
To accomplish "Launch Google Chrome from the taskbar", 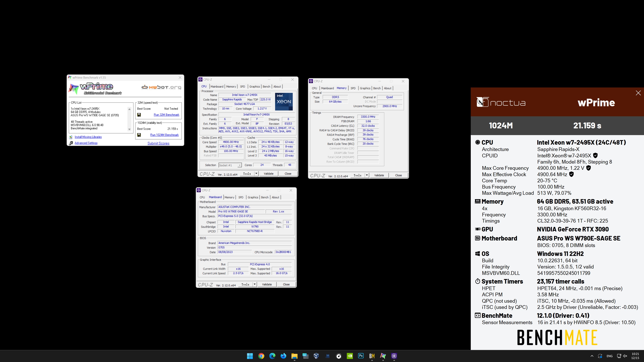I will coord(261,356).
